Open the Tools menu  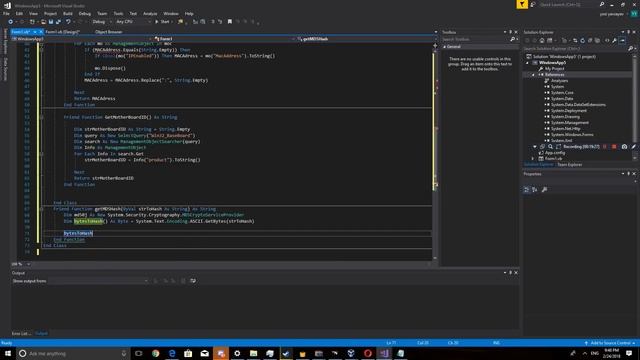pyautogui.click(x=118, y=13)
